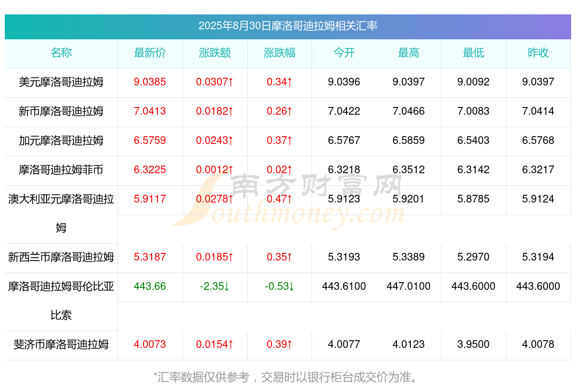
Task: Click high value 7.0466
Action: coord(409,111)
